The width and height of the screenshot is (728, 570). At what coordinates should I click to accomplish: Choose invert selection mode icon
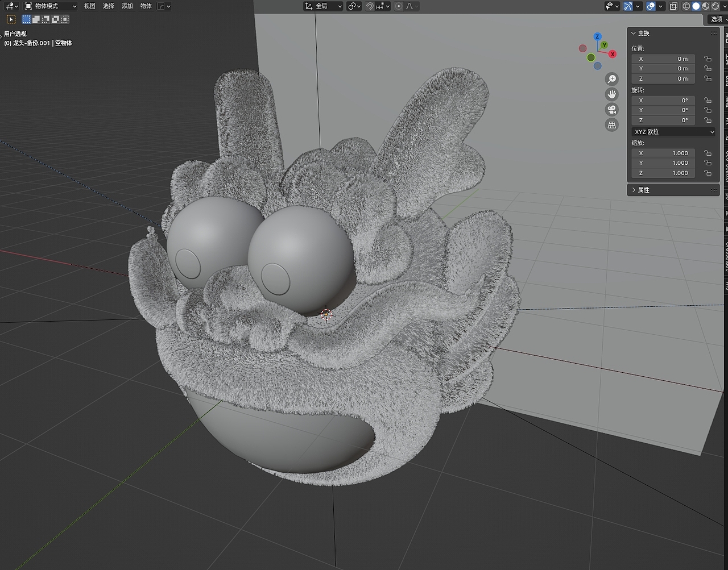point(55,19)
